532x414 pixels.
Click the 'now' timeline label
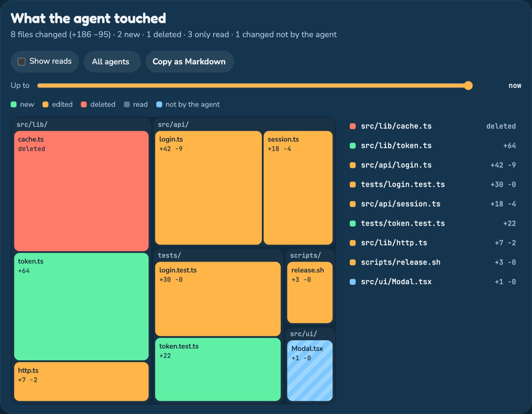click(515, 85)
